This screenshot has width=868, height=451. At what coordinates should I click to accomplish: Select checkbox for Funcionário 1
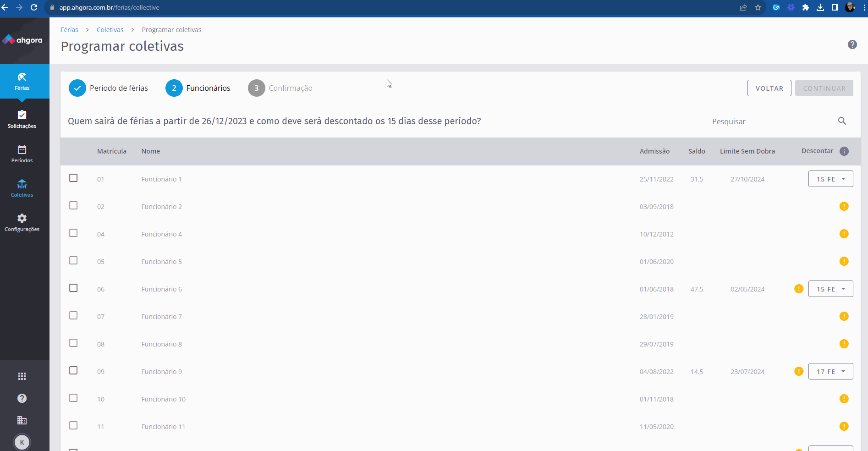pyautogui.click(x=73, y=178)
